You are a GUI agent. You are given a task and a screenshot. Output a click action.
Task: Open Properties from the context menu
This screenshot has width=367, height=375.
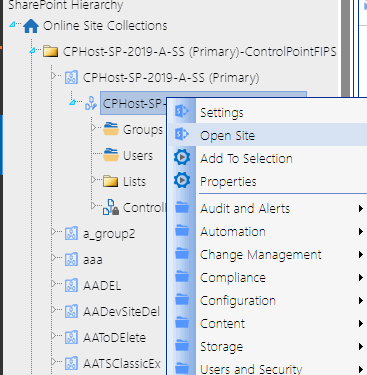coord(267,181)
